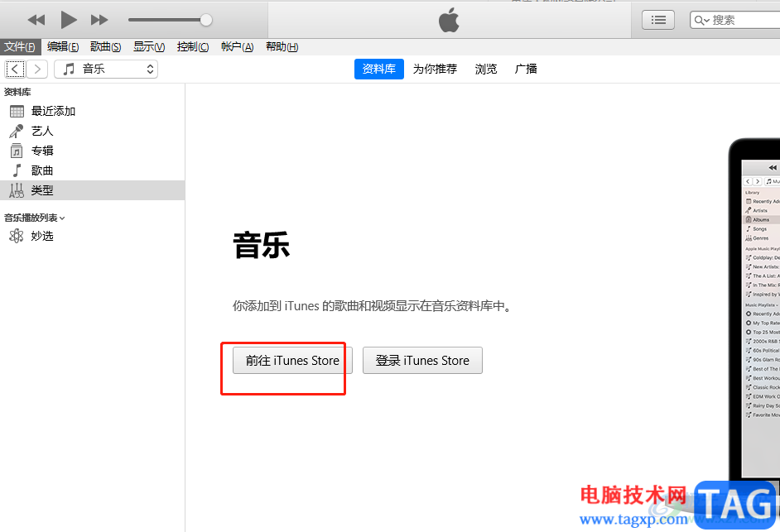The height and width of the screenshot is (532, 780).
Task: Click the 音乐 heading text
Action: [262, 245]
